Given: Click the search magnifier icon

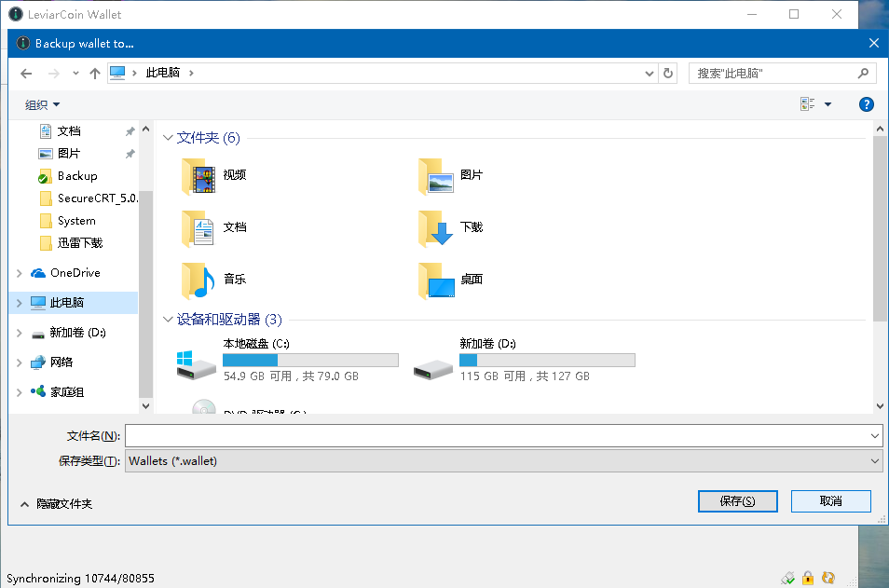Looking at the screenshot, I should (863, 73).
